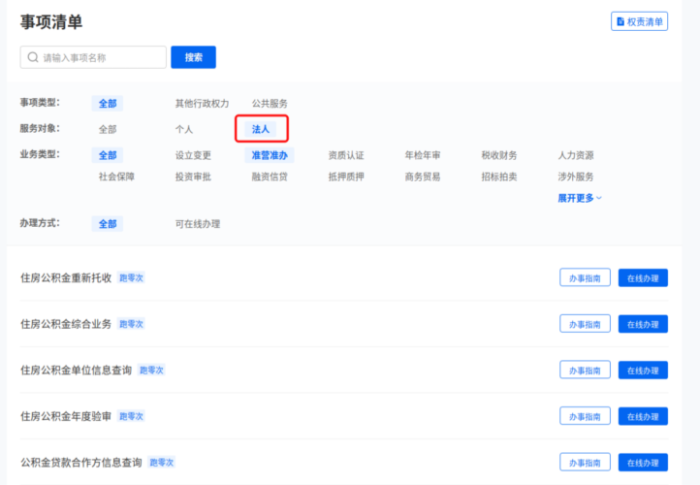Viewport: 700px width, 485px height.
Task: Select the 年检年审 business type
Action: pyautogui.click(x=422, y=155)
